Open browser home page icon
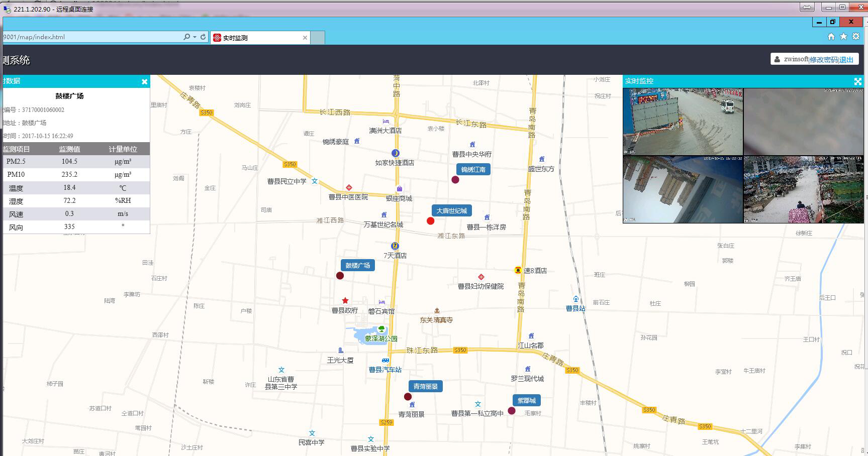 tap(831, 37)
